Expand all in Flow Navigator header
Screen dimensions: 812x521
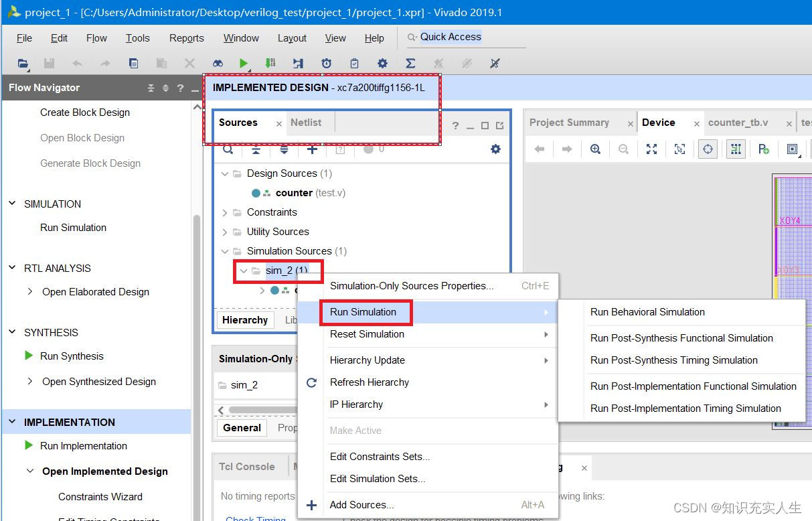(x=165, y=88)
